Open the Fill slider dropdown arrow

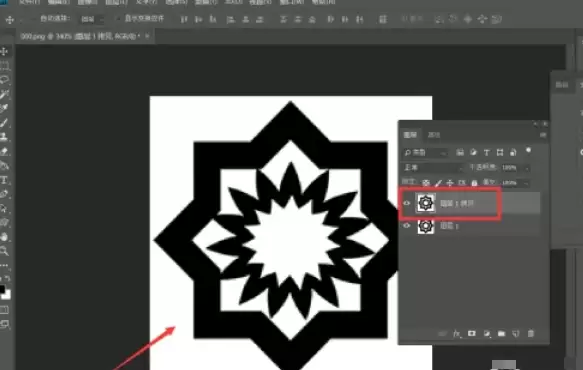[526, 183]
